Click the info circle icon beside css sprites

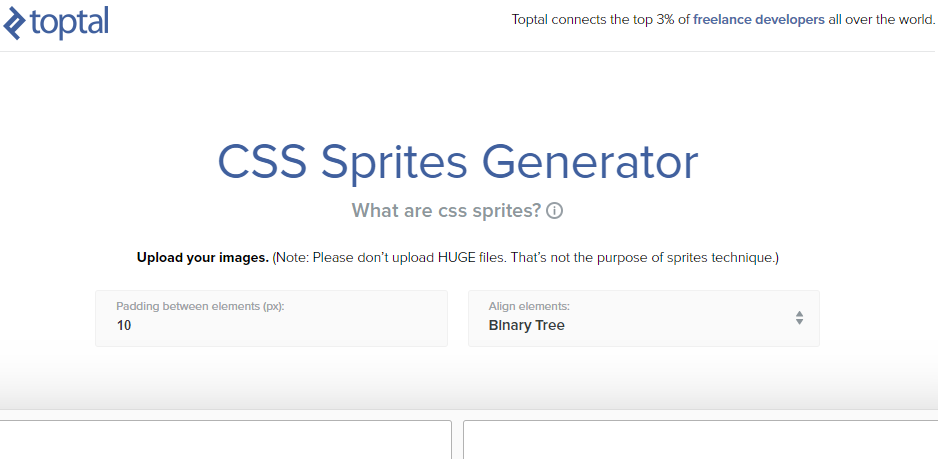[x=555, y=211]
